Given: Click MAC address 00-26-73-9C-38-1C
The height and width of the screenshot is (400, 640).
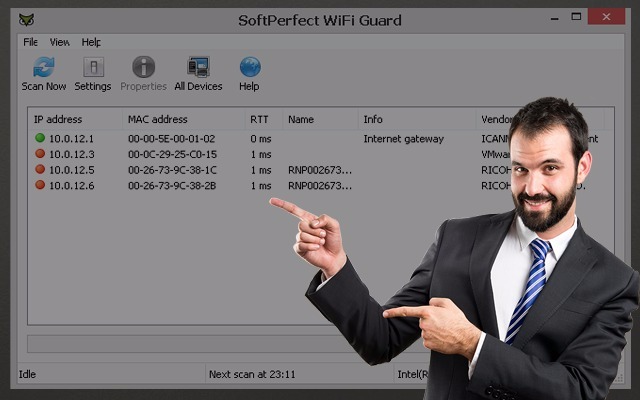Looking at the screenshot, I should 172,170.
